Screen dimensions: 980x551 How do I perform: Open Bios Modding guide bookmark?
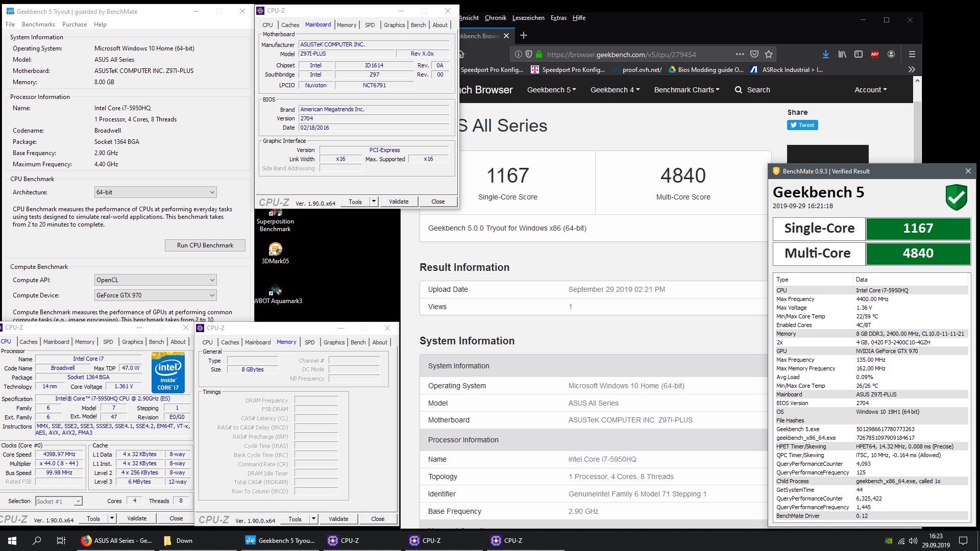click(x=706, y=70)
